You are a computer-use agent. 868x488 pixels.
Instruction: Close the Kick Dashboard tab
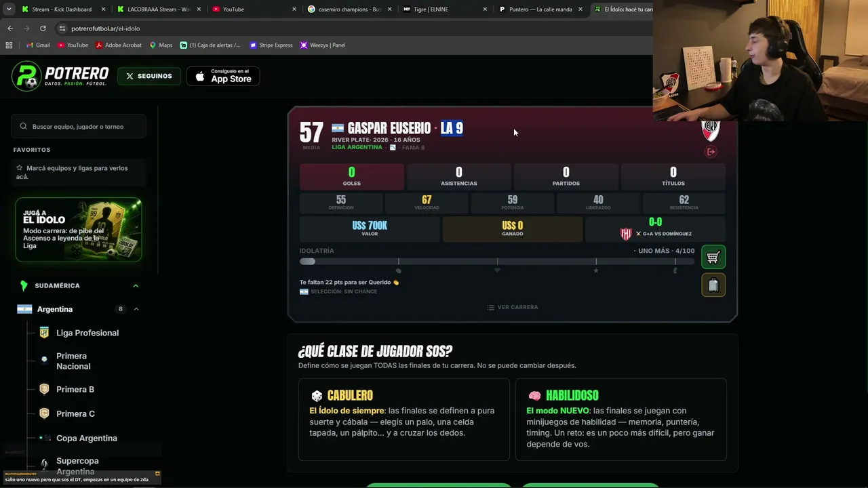(x=104, y=9)
